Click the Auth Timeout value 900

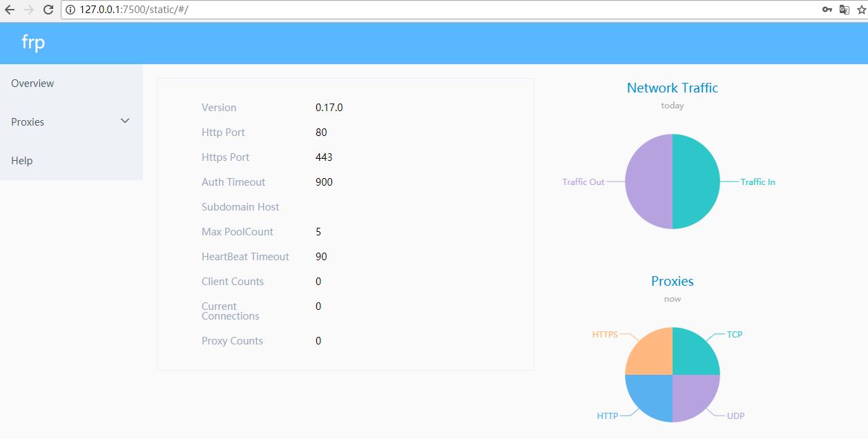(x=324, y=182)
